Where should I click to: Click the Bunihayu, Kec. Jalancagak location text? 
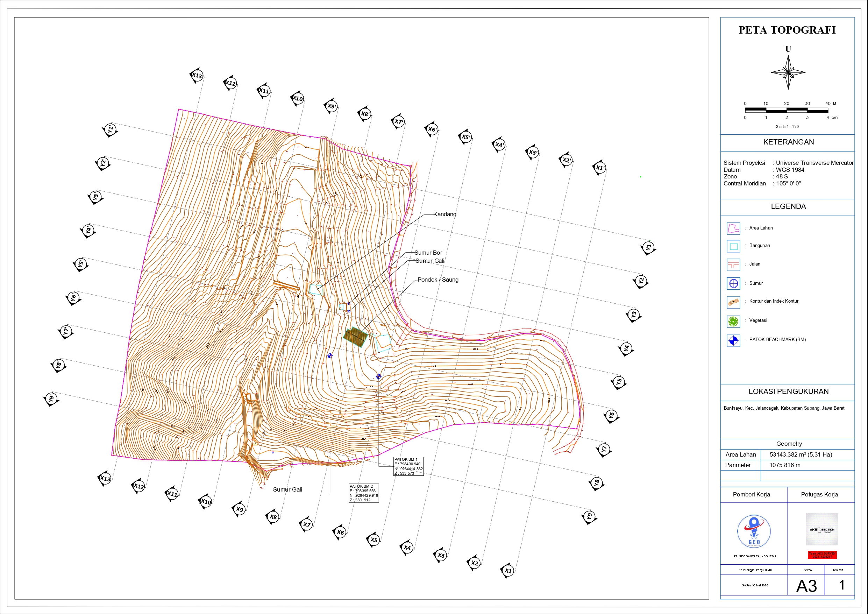pos(784,408)
